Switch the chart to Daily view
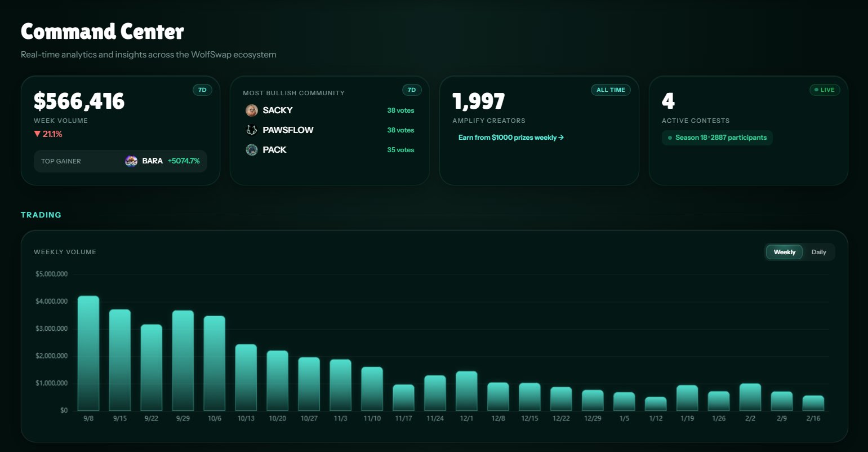868x452 pixels. [818, 252]
